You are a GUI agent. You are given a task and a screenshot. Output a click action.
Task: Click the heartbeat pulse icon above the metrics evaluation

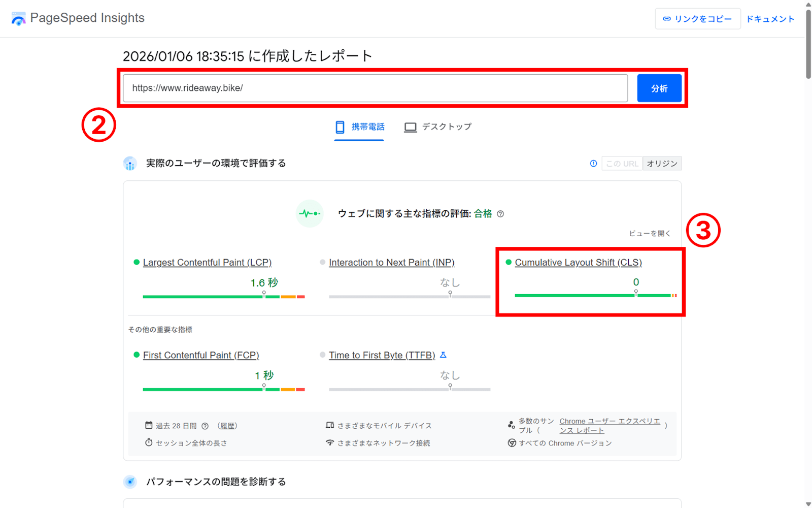[x=310, y=213]
